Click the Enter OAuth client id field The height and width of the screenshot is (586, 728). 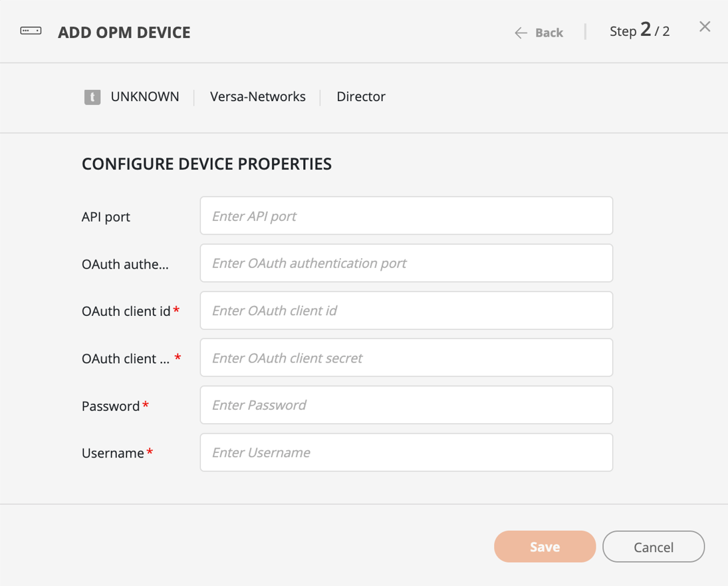406,310
